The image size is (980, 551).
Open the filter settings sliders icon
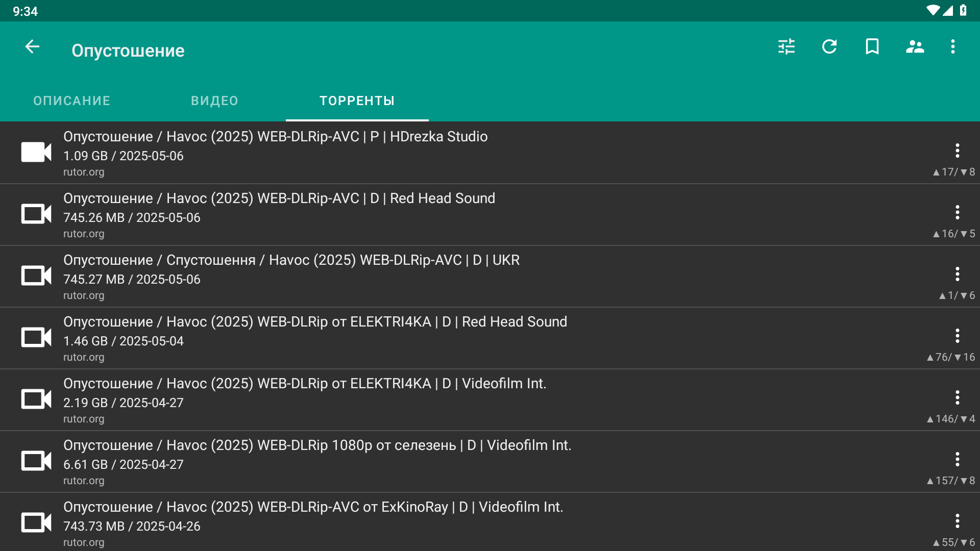(x=787, y=47)
